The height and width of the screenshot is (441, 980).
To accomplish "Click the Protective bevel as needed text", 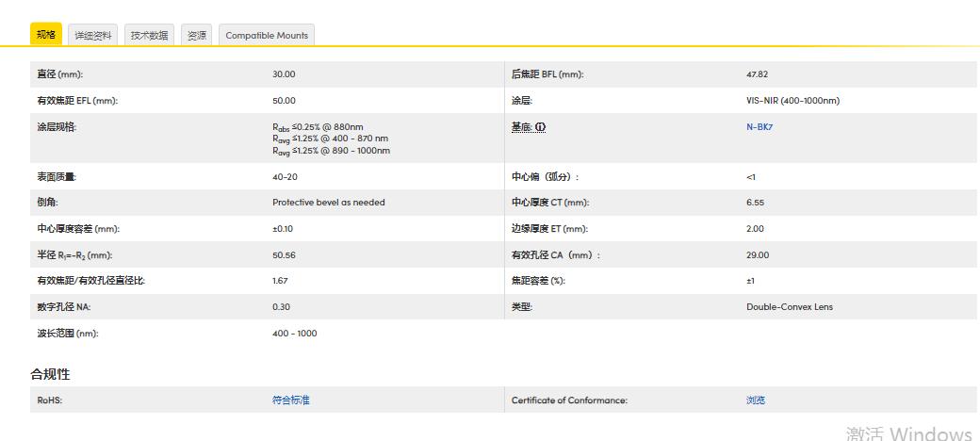I will pos(328,203).
